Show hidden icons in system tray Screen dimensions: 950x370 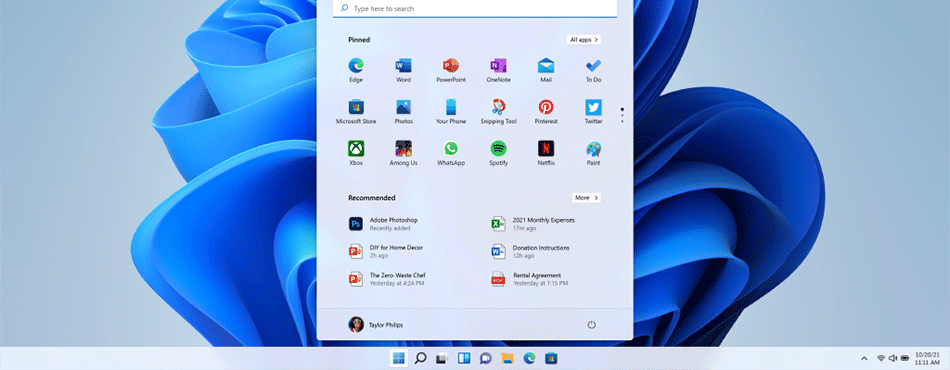point(864,358)
